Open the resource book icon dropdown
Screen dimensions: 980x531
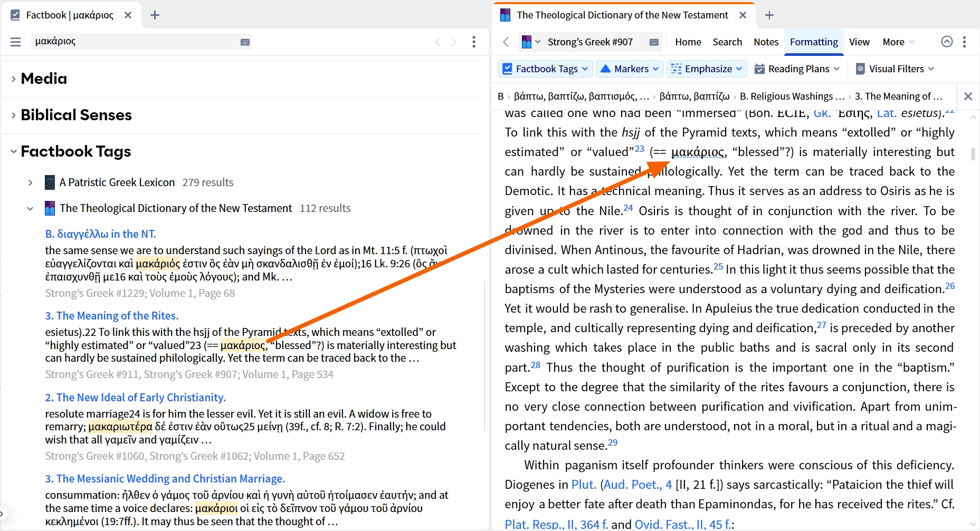pos(531,42)
